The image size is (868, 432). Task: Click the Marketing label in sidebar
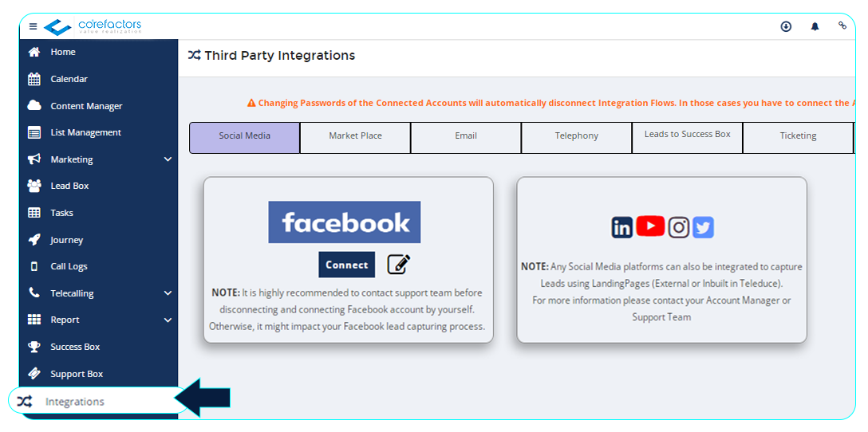pos(72,159)
